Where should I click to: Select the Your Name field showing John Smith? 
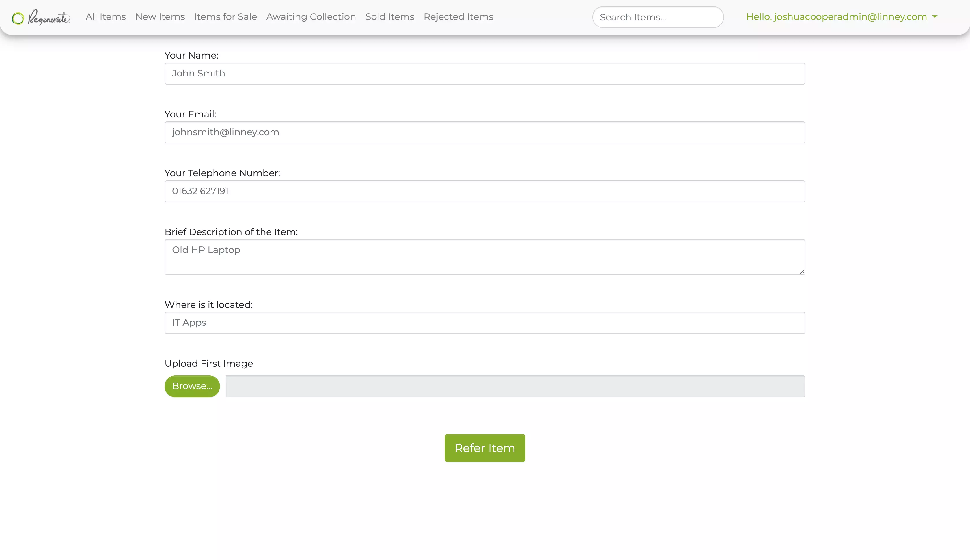pyautogui.click(x=485, y=74)
